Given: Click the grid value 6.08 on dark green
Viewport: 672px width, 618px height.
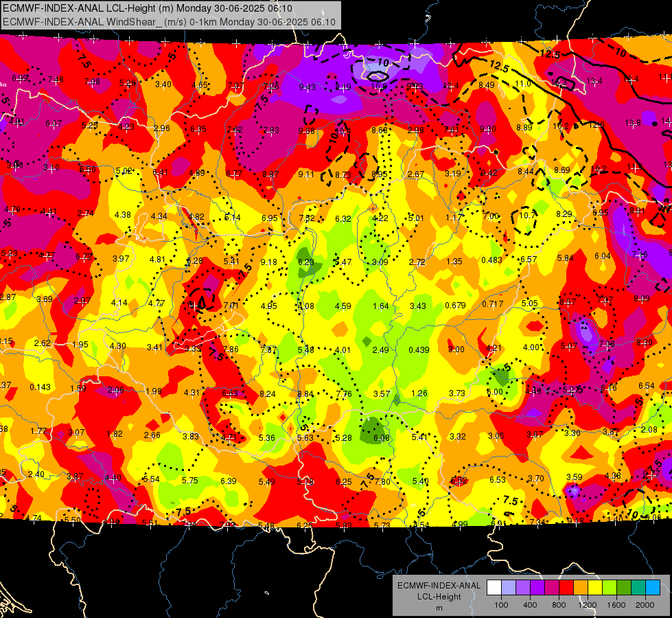Looking at the screenshot, I should 382,438.
